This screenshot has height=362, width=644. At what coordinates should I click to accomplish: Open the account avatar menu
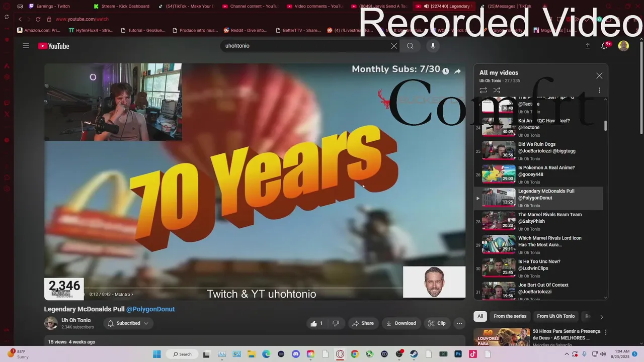click(623, 46)
